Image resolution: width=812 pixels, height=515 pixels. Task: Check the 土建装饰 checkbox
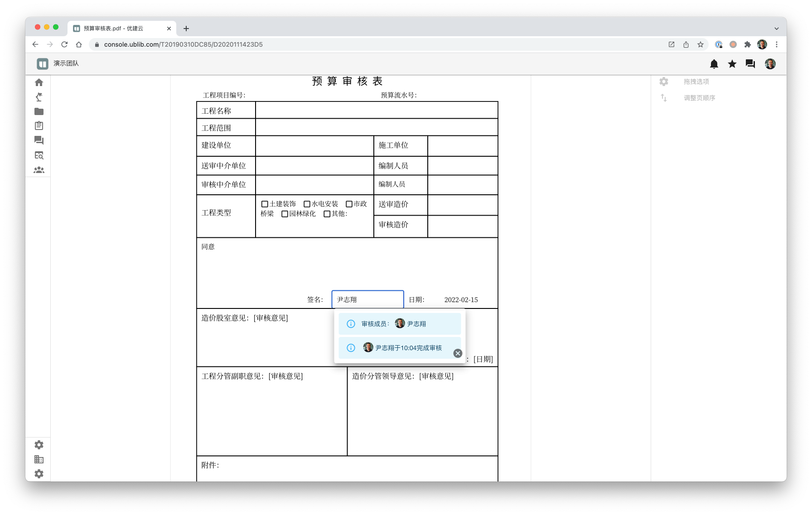pos(265,204)
